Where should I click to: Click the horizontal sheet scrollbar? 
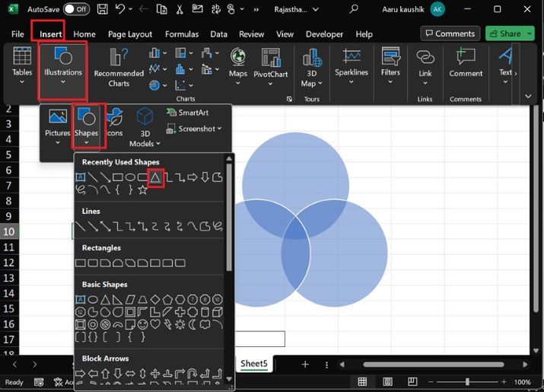pos(434,365)
